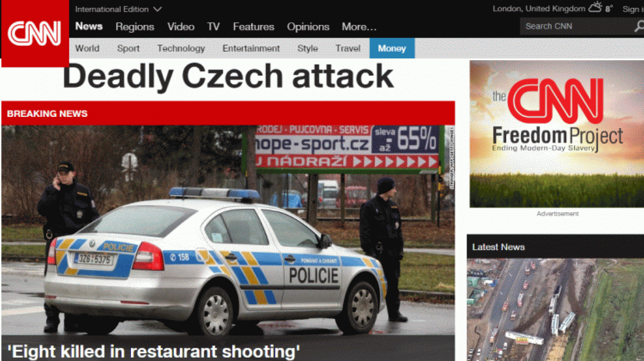The width and height of the screenshot is (644, 361).
Task: Switch to the Money tab
Action: click(392, 48)
